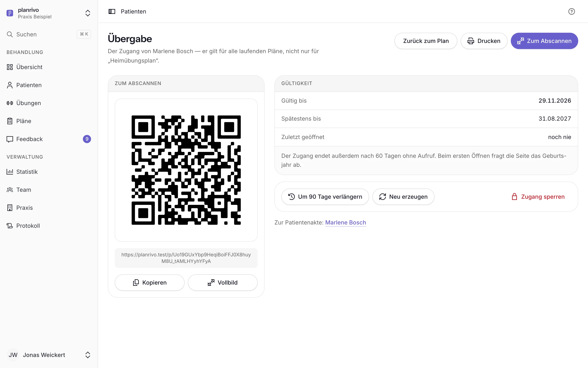Select the planrivo.test access URL text
This screenshot has width=588, height=368.
coord(186,258)
